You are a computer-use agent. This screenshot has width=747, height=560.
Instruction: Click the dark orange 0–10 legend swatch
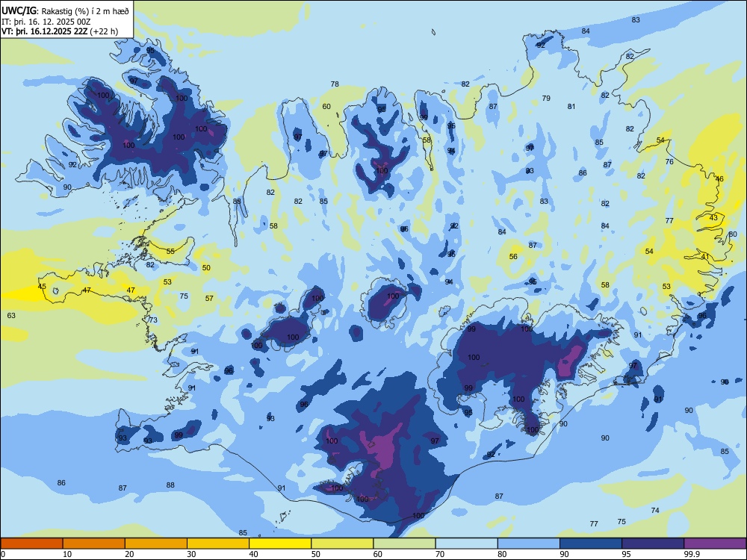(31, 544)
